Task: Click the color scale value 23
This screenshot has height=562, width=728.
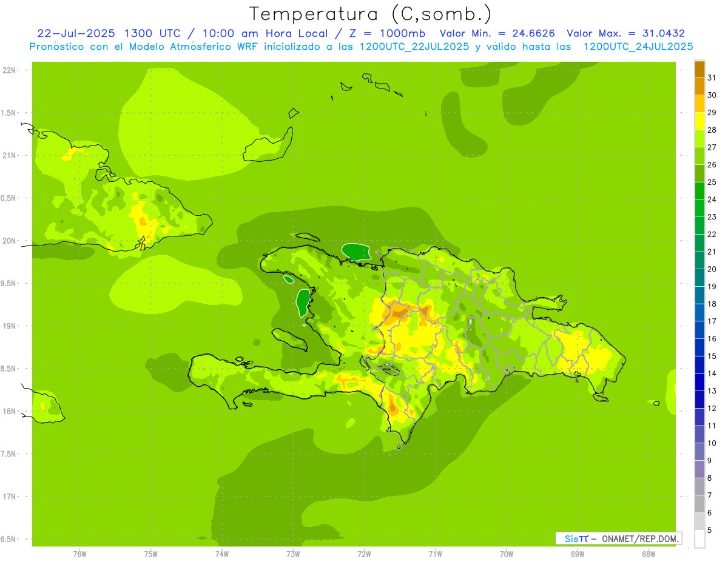Action: coord(712,217)
